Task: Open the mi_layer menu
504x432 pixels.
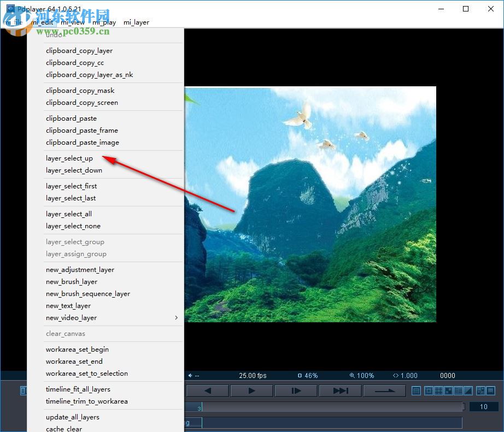Action: point(136,22)
